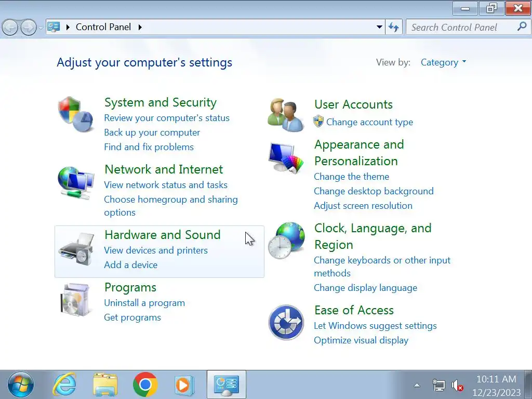This screenshot has height=399, width=532.
Task: Click the Uninstall a program link
Action: coord(144,303)
